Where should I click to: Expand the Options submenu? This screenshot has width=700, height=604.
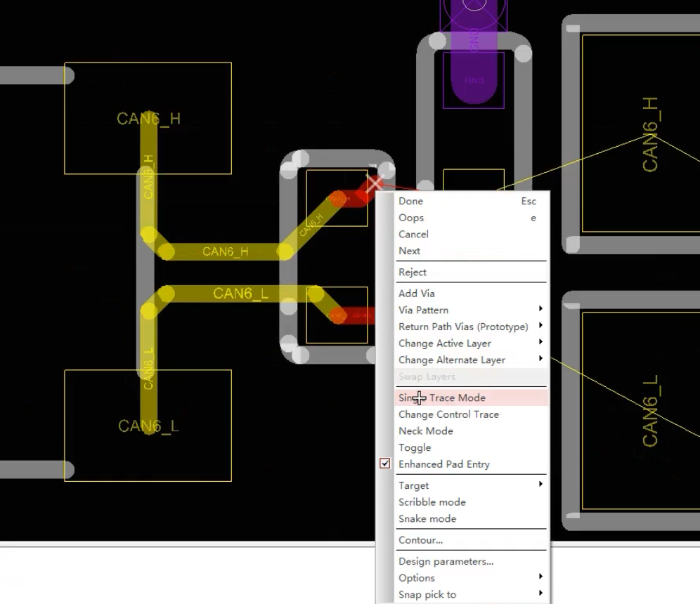(471, 578)
